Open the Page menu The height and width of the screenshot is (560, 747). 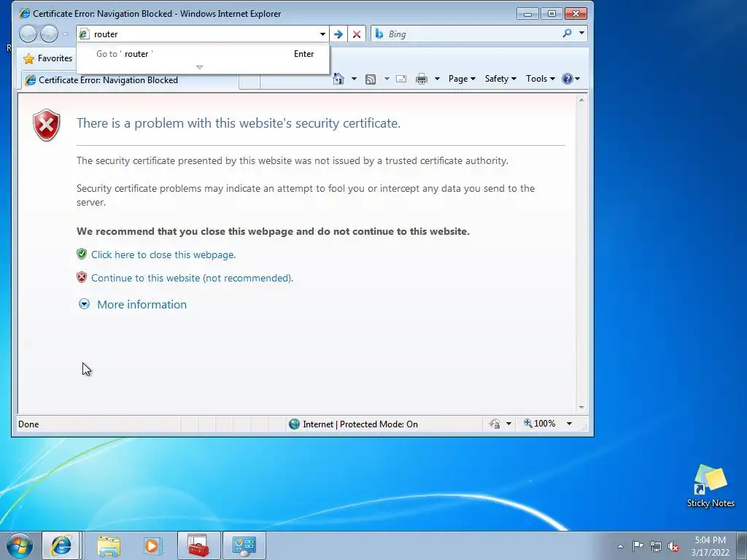click(x=462, y=79)
